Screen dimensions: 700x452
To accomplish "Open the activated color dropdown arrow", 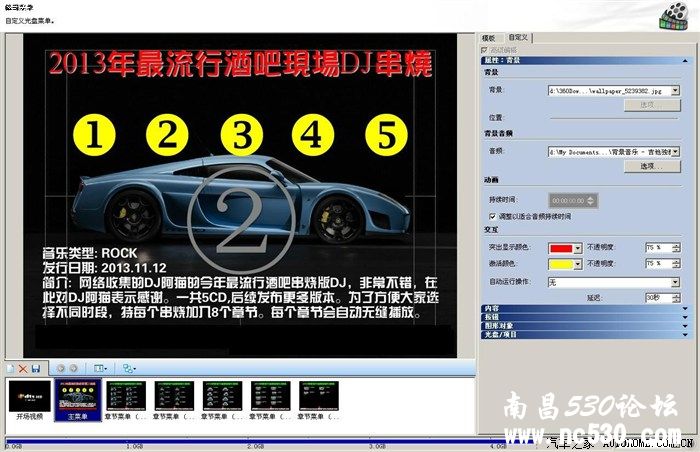I will tap(578, 264).
